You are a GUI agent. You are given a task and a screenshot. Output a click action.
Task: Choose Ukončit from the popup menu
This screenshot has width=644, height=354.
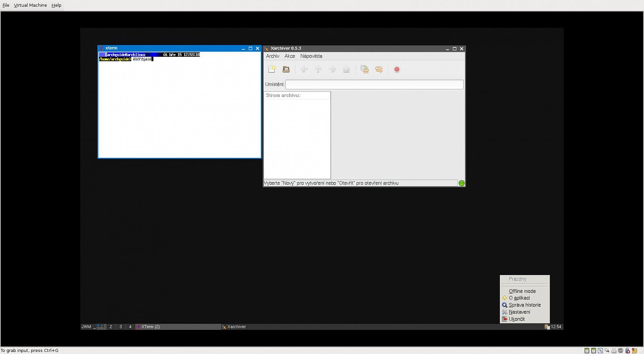pos(525,319)
